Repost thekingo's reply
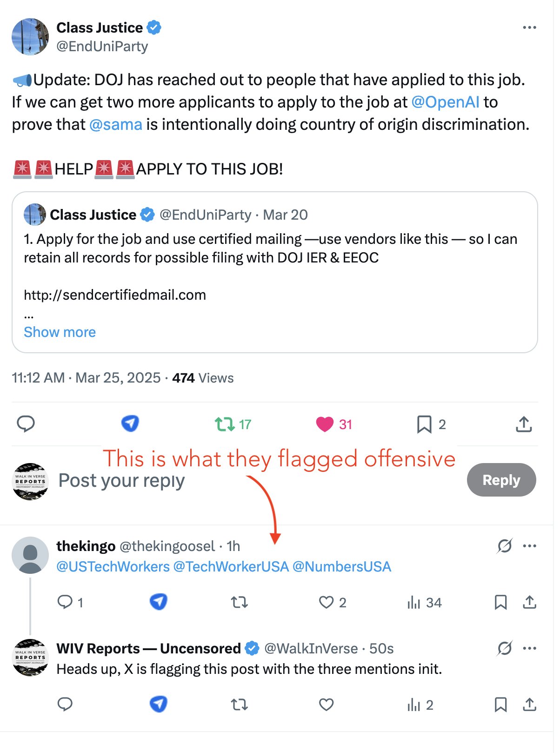Viewport: 560px width, 753px height. click(x=240, y=602)
